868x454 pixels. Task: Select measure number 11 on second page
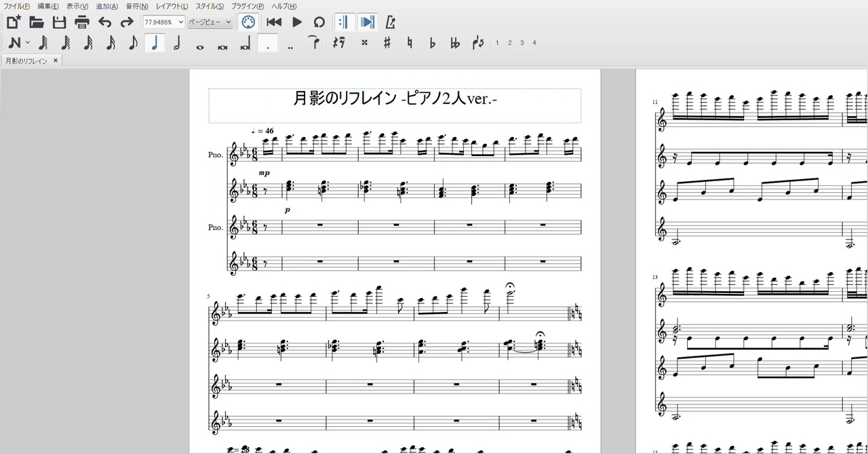pos(655,102)
